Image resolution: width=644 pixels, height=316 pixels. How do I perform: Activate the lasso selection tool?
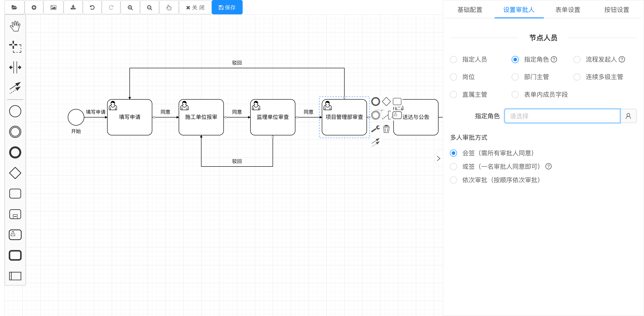pos(15,47)
